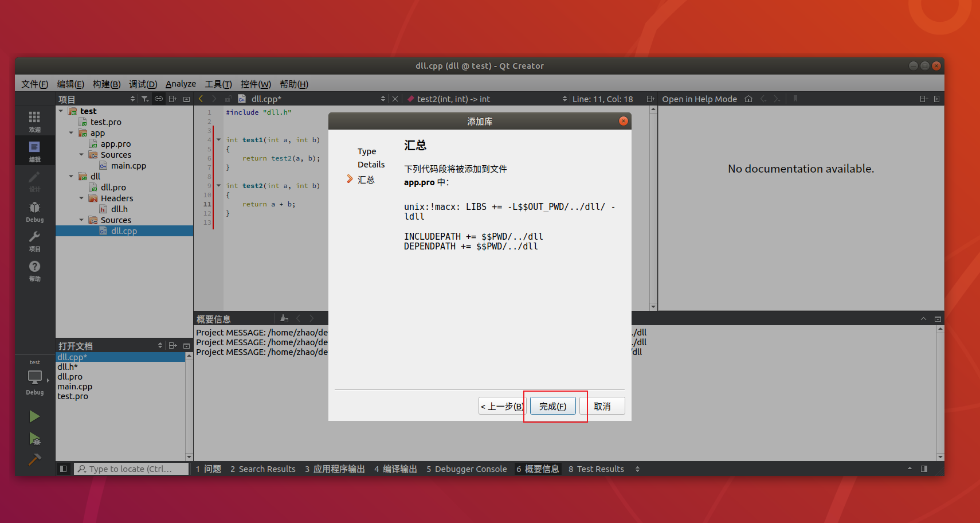Select app.pro in the project tree
This screenshot has width=980, height=523.
[x=116, y=143]
